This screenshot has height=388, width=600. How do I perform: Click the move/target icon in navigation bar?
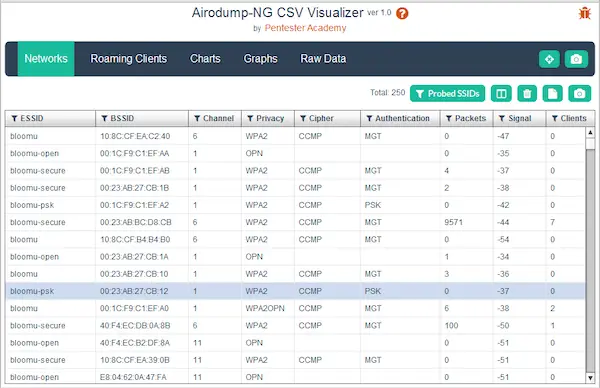(549, 59)
